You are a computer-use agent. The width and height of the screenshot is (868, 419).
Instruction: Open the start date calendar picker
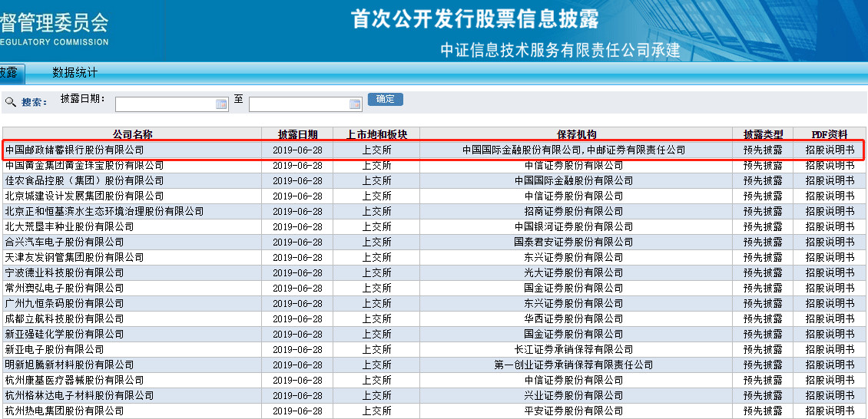tap(221, 104)
